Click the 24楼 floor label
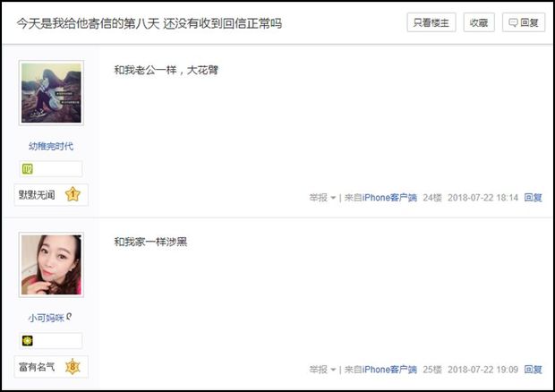The width and height of the screenshot is (555, 392). [432, 198]
